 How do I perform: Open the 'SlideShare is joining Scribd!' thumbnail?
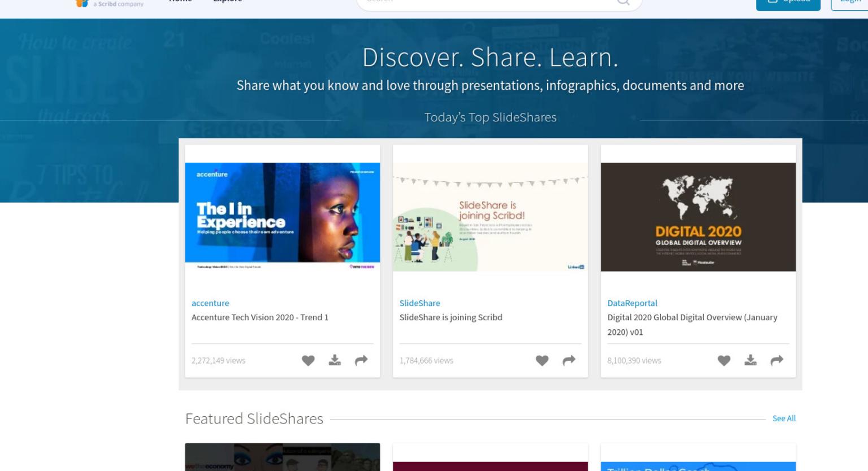click(491, 217)
